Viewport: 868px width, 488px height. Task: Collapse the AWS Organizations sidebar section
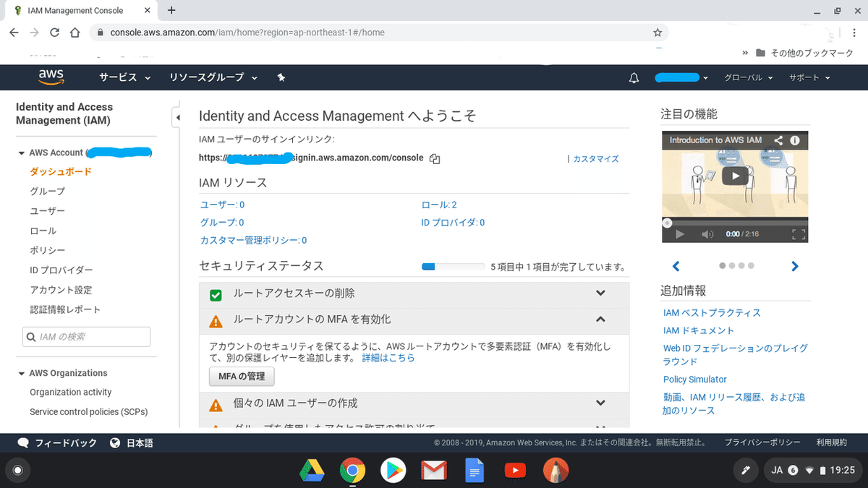point(22,374)
